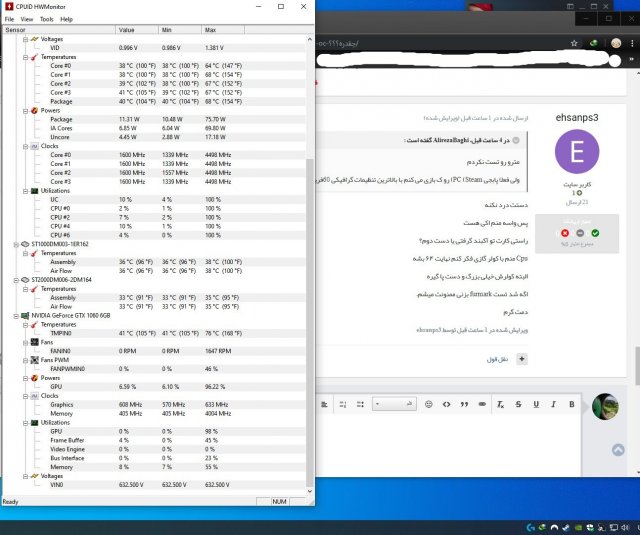Image resolution: width=640 pixels, height=535 pixels.
Task: Click the CPU Clocks chip icon
Action: pos(34,145)
